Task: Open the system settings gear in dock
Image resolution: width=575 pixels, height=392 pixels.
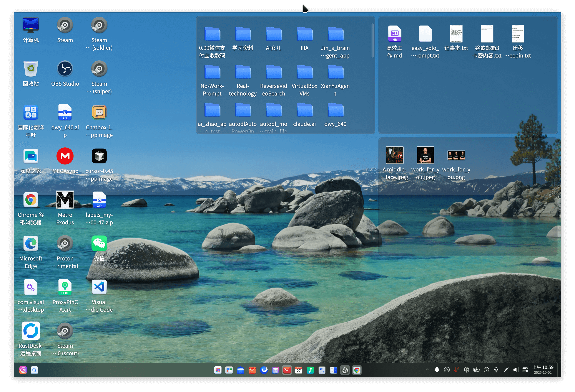Action: tap(345, 371)
